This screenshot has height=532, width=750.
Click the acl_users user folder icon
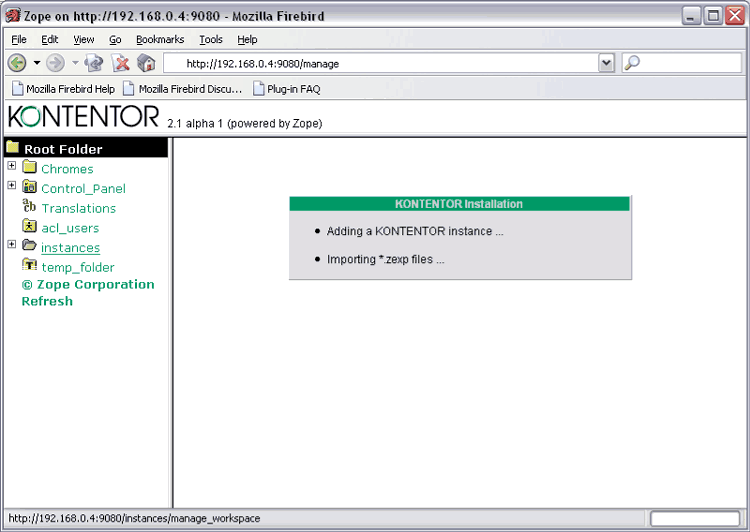point(29,227)
